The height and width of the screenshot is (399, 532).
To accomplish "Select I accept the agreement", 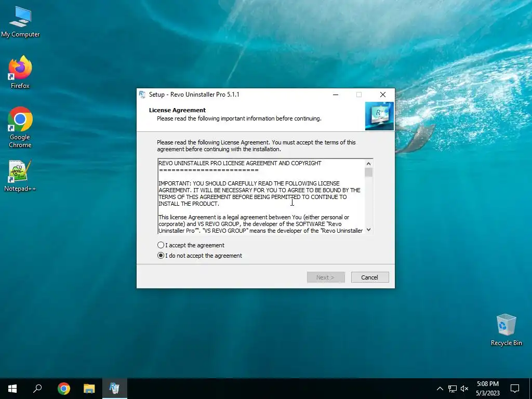I will click(x=191, y=245).
